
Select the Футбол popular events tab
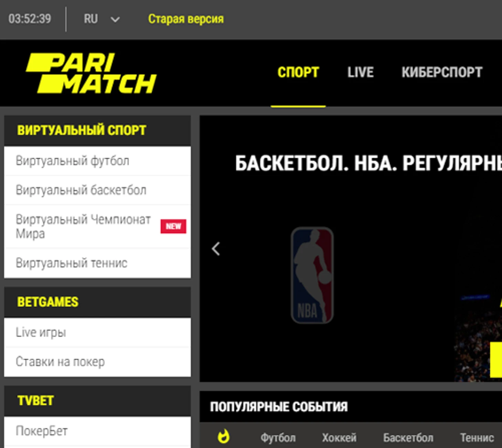click(x=278, y=438)
